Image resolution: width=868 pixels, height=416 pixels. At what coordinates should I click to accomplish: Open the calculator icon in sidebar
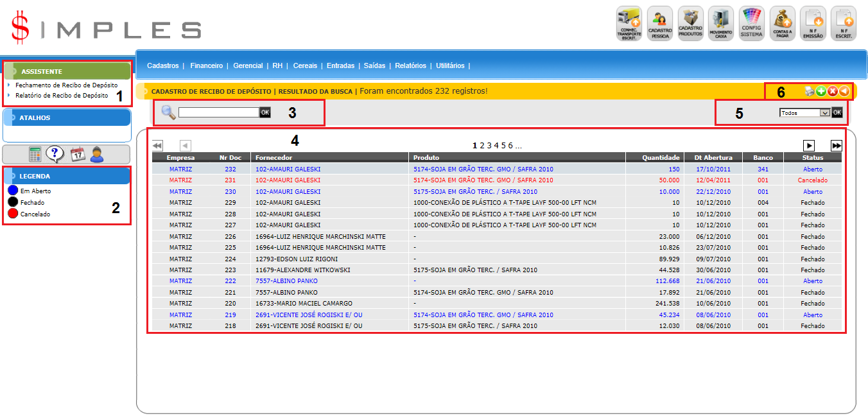[35, 154]
